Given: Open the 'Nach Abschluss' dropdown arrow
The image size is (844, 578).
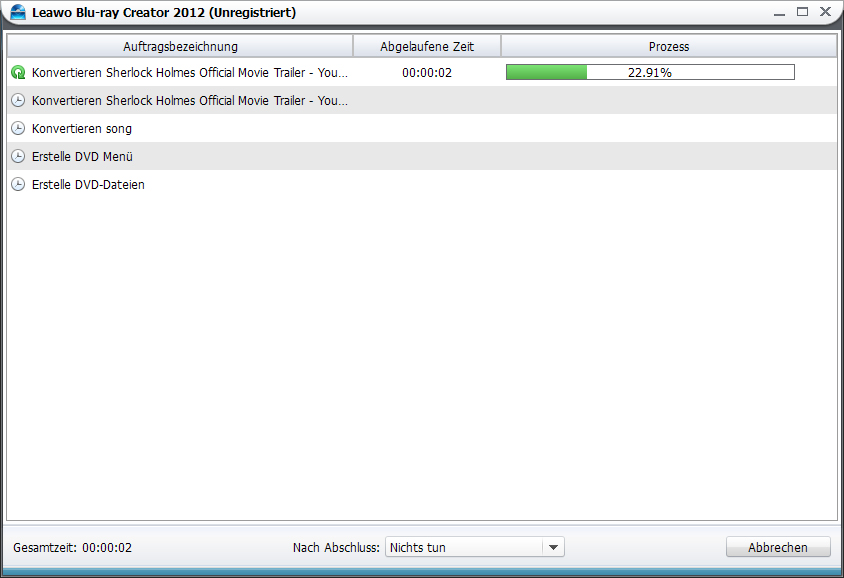Looking at the screenshot, I should click(x=553, y=547).
